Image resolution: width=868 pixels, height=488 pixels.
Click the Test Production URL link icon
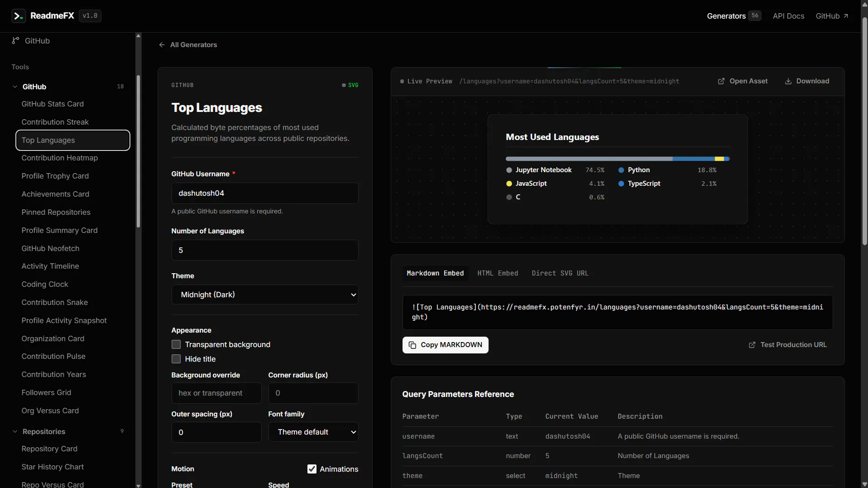coord(752,345)
